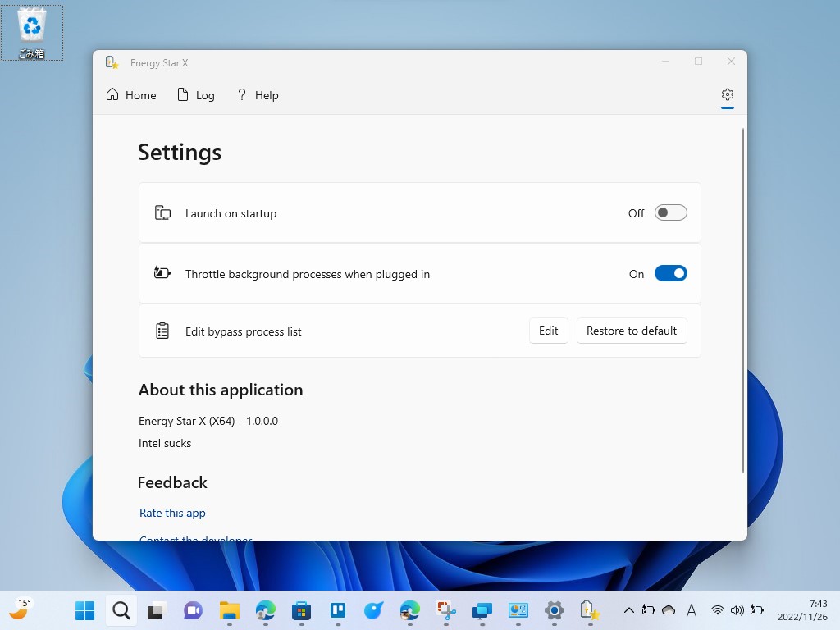This screenshot has width=840, height=630.
Task: Show hidden system tray icons
Action: pyautogui.click(x=629, y=610)
